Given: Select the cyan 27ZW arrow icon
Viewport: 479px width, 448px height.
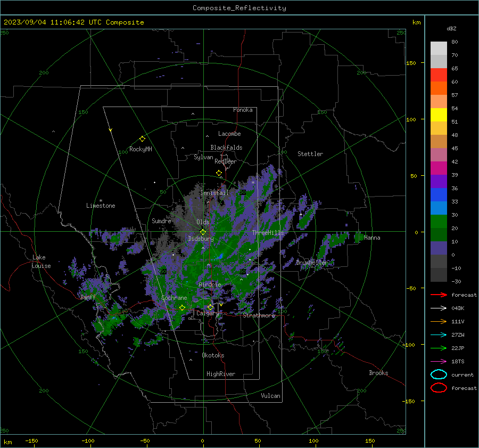Looking at the screenshot, I should 439,335.
